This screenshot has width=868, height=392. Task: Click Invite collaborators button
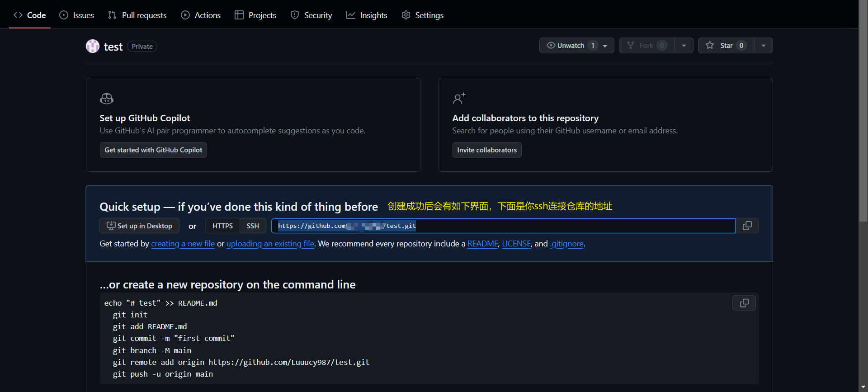pyautogui.click(x=487, y=150)
